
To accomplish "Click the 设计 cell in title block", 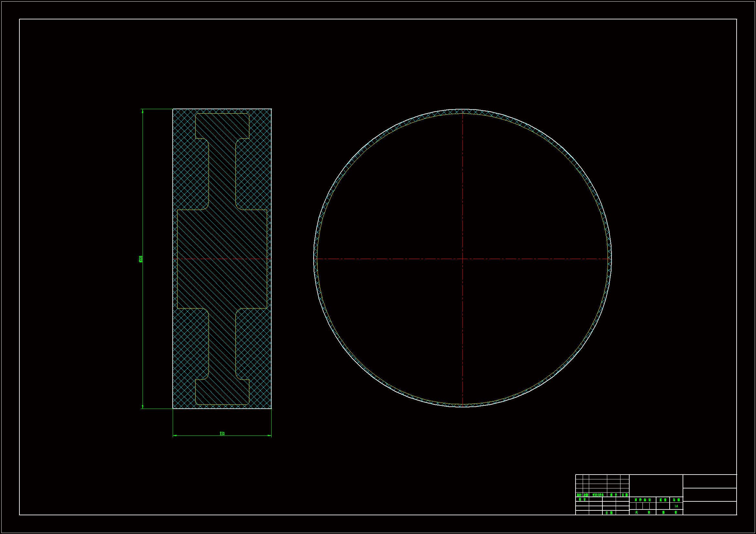I will click(582, 499).
